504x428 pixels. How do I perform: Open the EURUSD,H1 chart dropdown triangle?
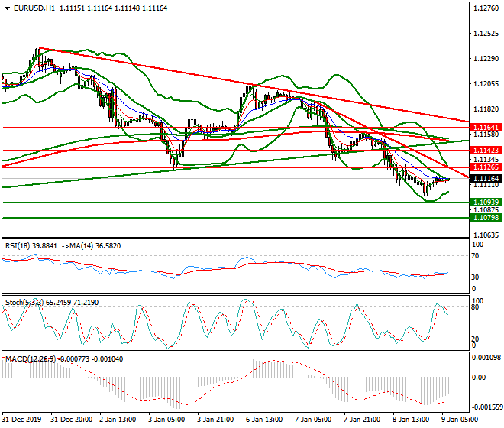pyautogui.click(x=8, y=8)
